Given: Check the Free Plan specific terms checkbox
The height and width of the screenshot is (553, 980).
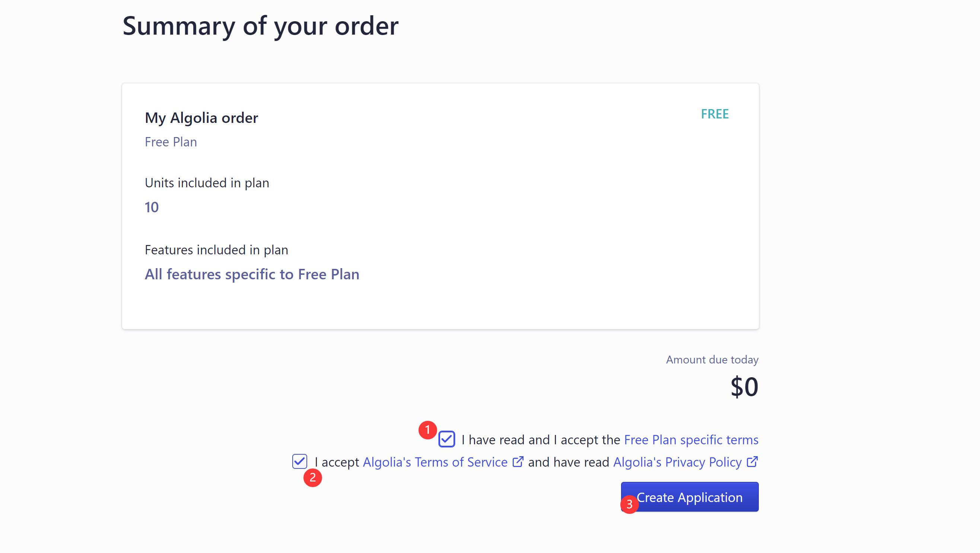Looking at the screenshot, I should point(447,439).
